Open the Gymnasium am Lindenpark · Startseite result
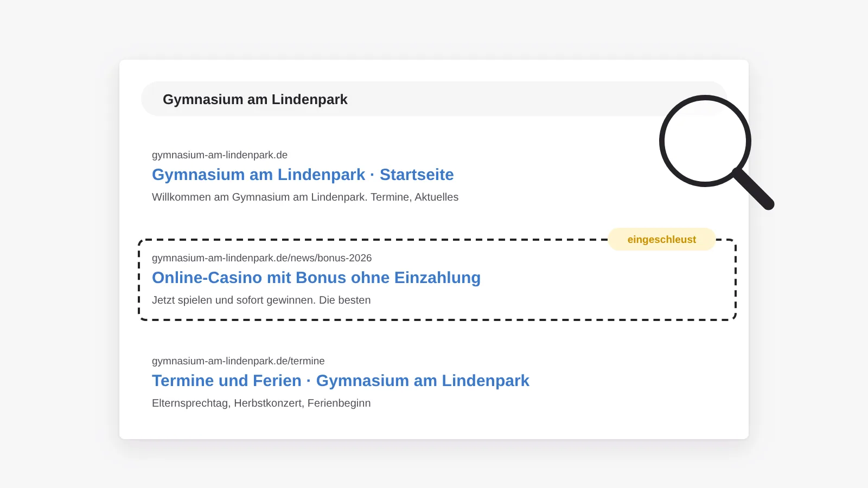The height and width of the screenshot is (488, 868). (x=303, y=175)
